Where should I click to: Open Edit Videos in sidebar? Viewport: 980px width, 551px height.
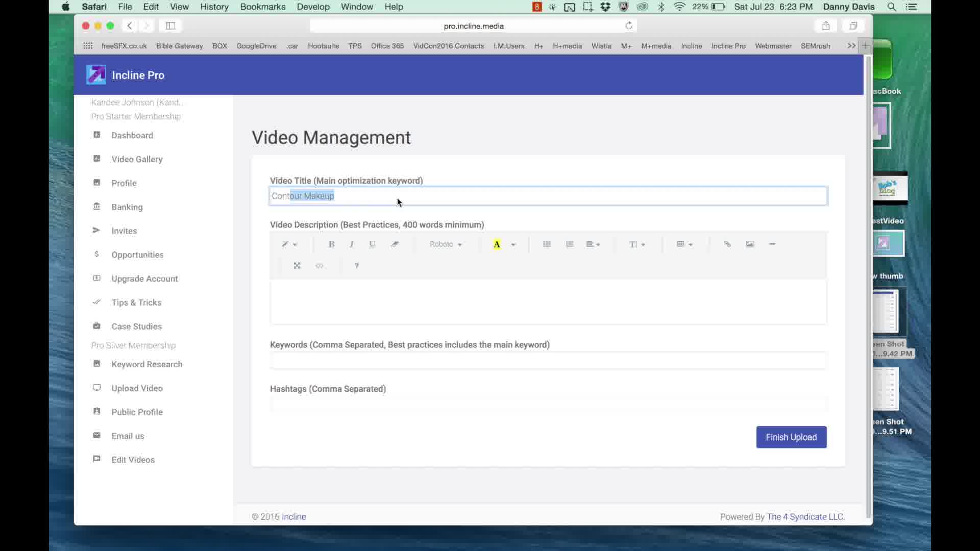pyautogui.click(x=133, y=460)
